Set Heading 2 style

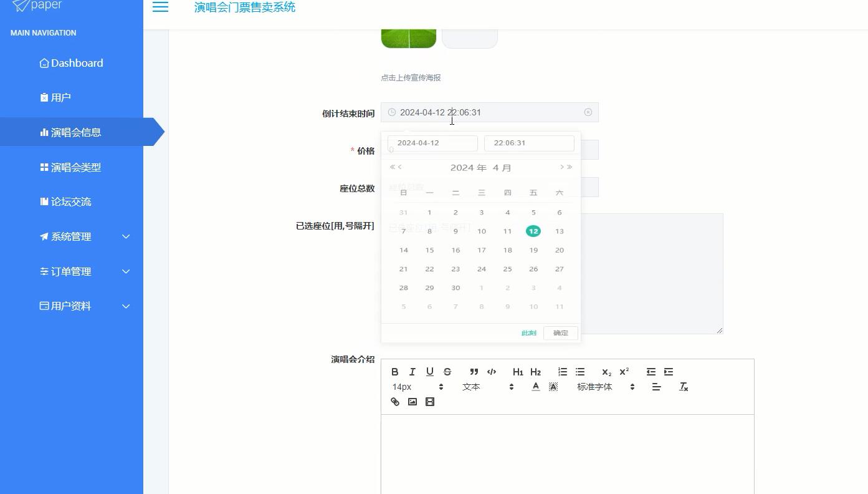click(x=535, y=372)
